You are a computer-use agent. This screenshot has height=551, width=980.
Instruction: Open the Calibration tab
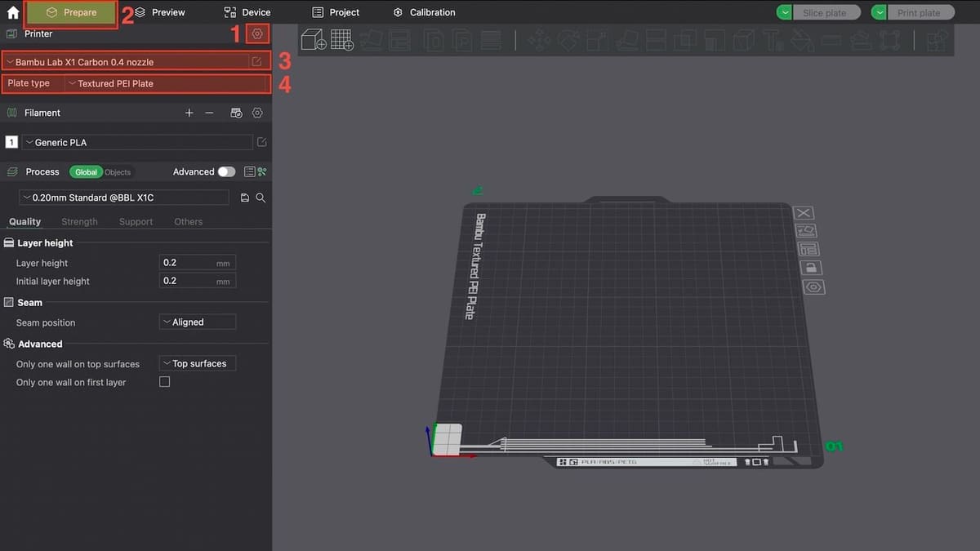(424, 12)
